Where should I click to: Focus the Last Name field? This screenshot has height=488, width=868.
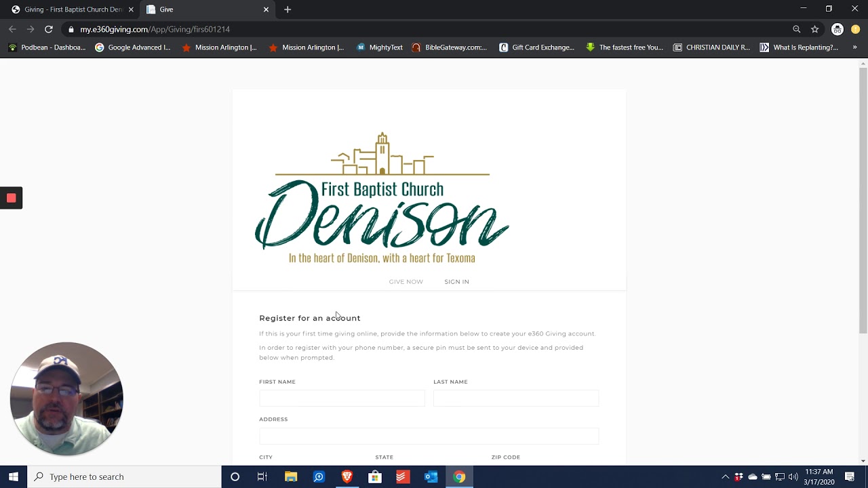[x=516, y=398]
